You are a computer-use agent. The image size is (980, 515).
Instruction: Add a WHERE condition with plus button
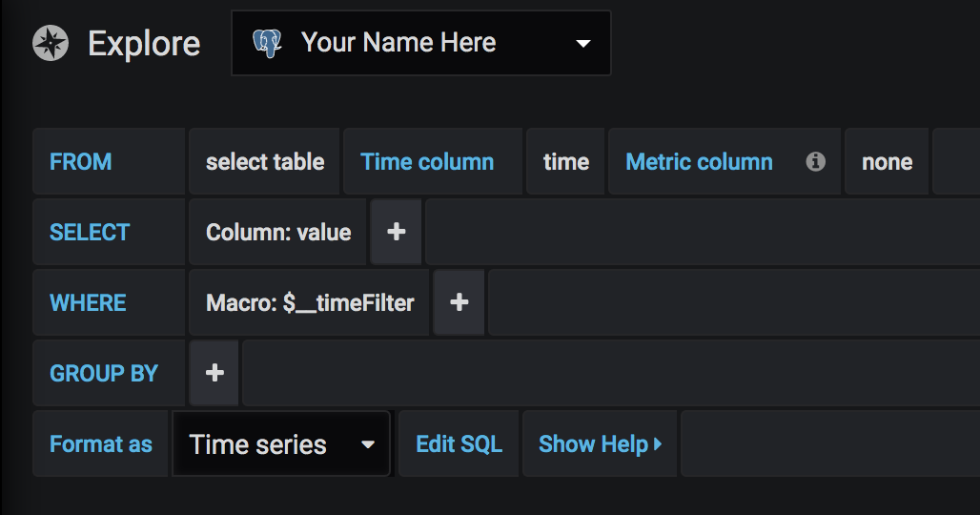[x=459, y=302]
